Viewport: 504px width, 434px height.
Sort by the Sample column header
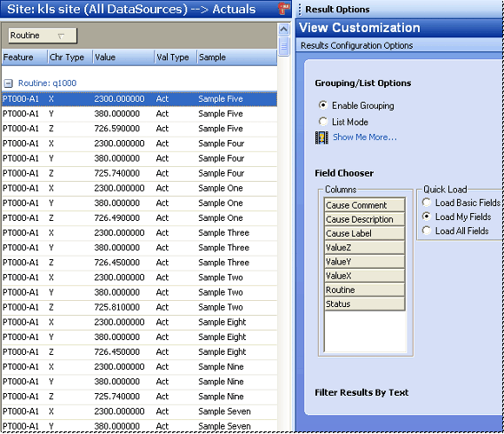coord(237,57)
